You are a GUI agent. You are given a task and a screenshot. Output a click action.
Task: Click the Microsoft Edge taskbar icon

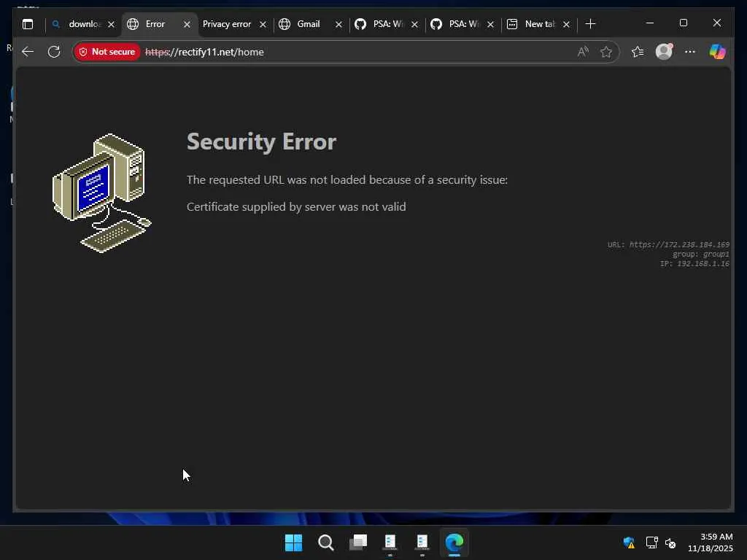(454, 542)
